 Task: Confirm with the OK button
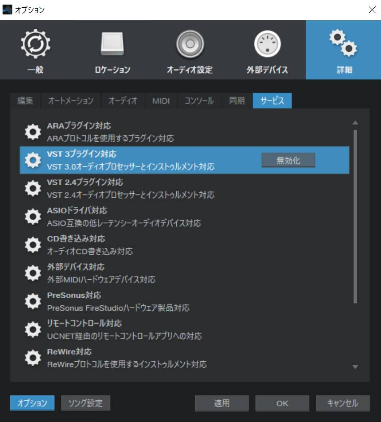tap(282, 403)
